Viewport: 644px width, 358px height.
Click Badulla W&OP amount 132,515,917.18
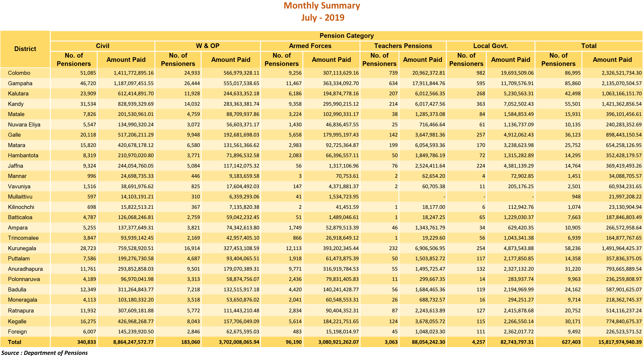point(241,290)
